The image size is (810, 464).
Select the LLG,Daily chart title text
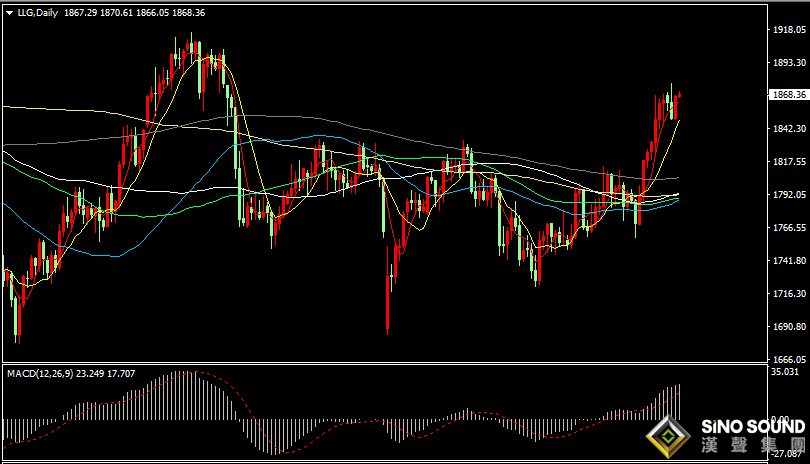pos(38,13)
